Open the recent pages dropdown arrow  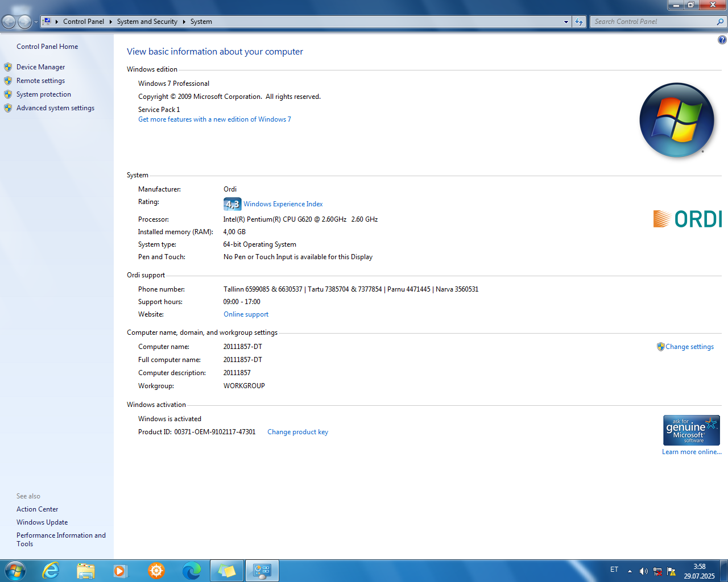point(36,22)
